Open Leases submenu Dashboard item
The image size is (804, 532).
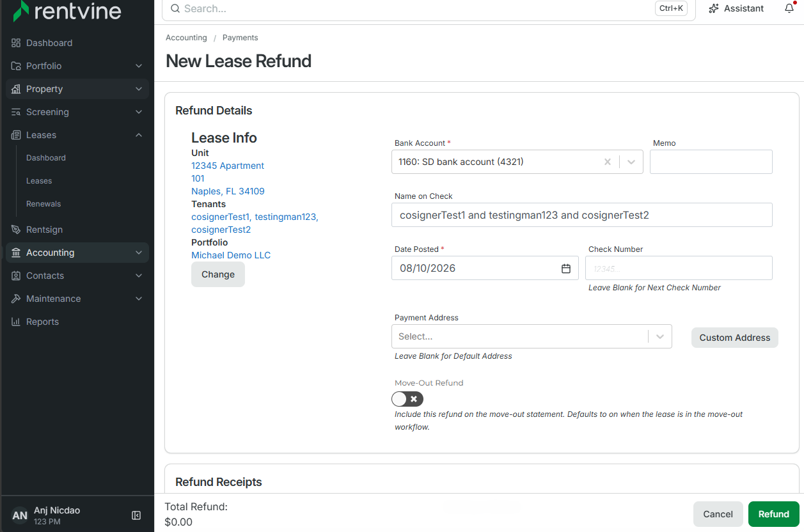[46, 158]
